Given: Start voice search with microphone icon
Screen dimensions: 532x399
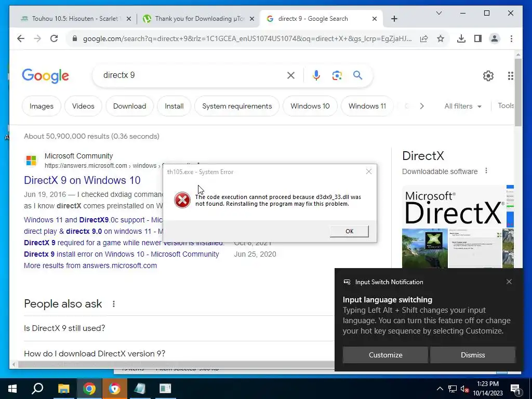Looking at the screenshot, I should [x=316, y=75].
